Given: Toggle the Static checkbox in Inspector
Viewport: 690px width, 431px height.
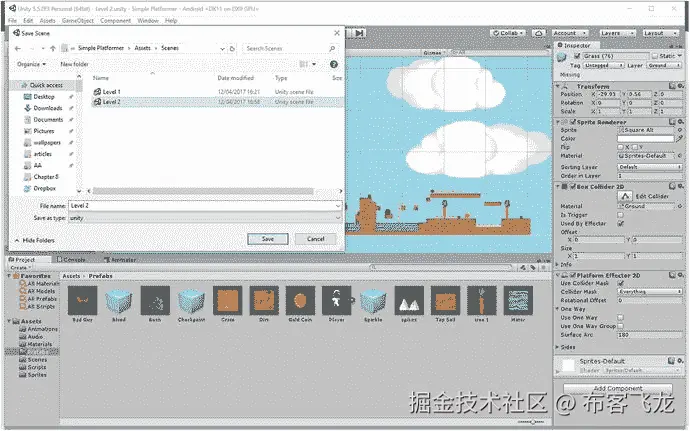Looking at the screenshot, I should click(x=654, y=56).
